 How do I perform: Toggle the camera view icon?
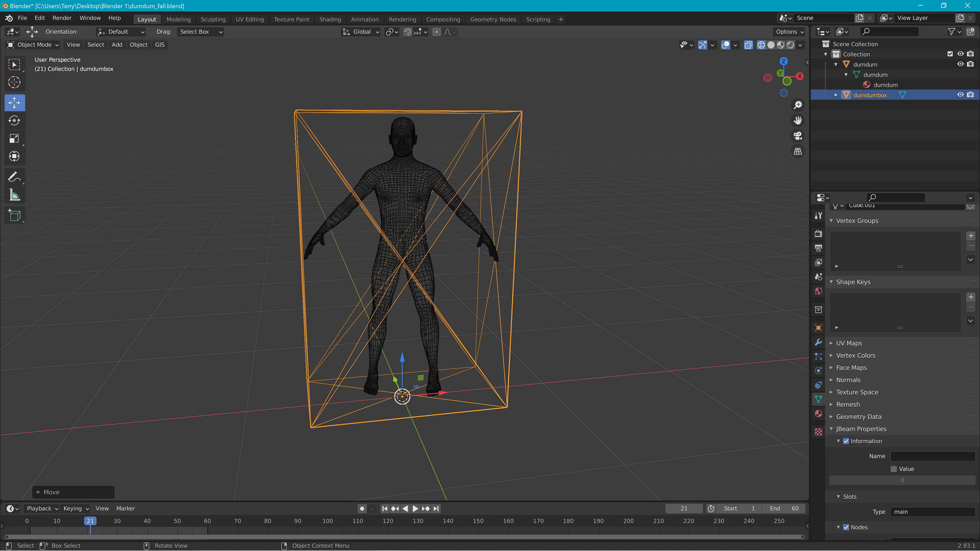(x=797, y=136)
